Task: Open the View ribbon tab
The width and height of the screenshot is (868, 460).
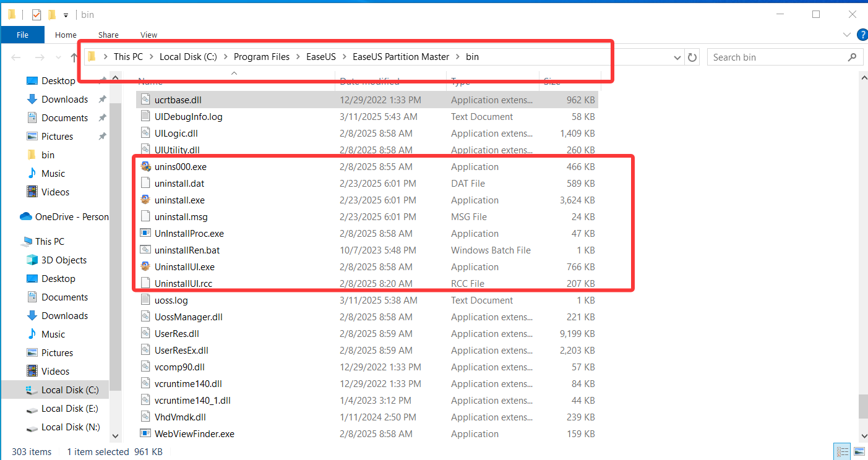Action: pos(148,35)
